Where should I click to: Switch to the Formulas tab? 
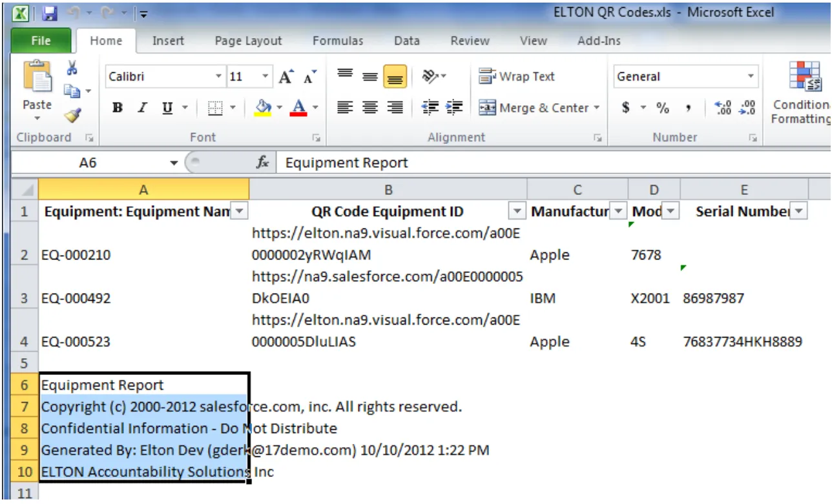[338, 41]
